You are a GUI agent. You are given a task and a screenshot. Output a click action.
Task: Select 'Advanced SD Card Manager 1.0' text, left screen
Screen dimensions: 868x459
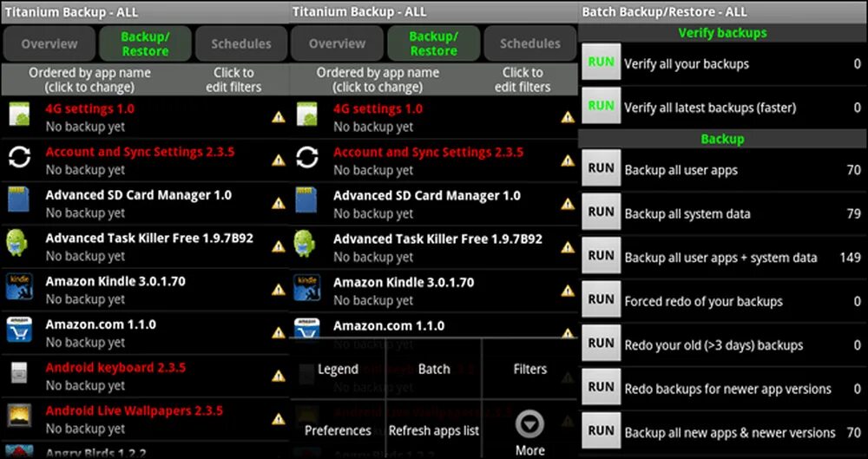point(138,195)
